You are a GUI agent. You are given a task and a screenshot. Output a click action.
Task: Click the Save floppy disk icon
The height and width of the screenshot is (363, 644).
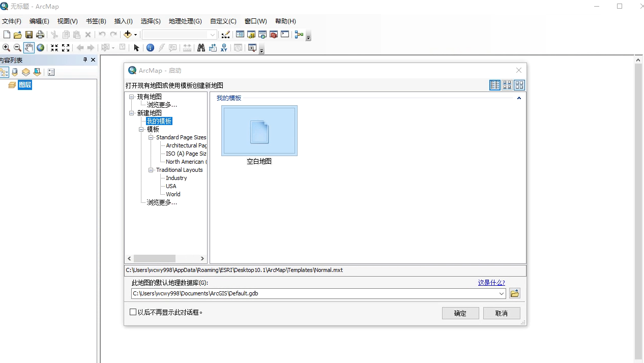(x=29, y=35)
